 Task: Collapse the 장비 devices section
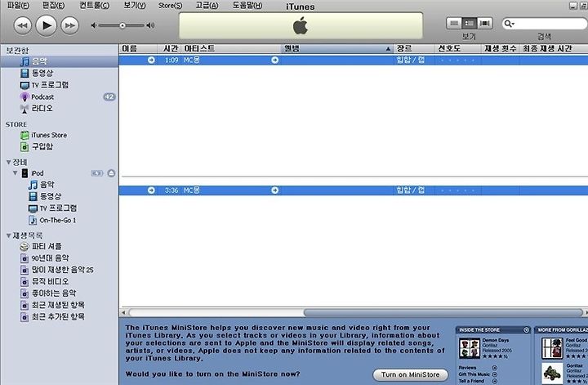pos(9,162)
